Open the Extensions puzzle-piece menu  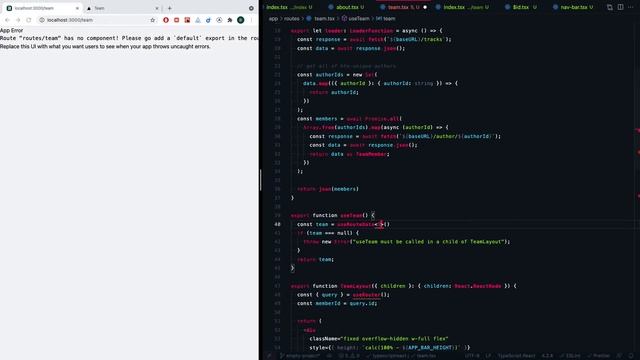(x=230, y=20)
